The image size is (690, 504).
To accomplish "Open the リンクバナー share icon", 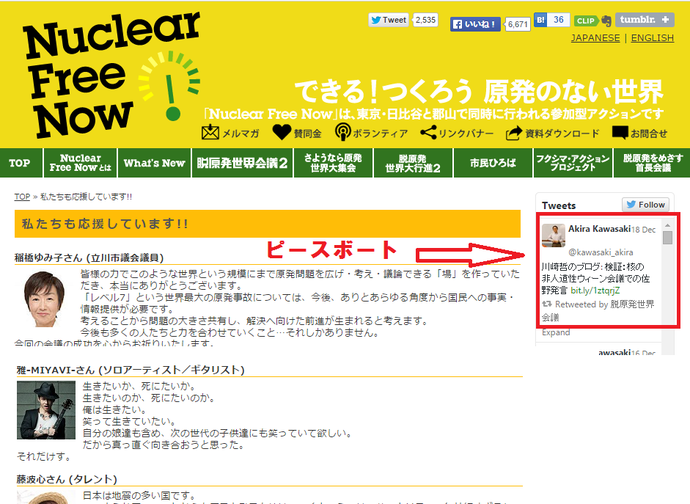I will tap(428, 132).
